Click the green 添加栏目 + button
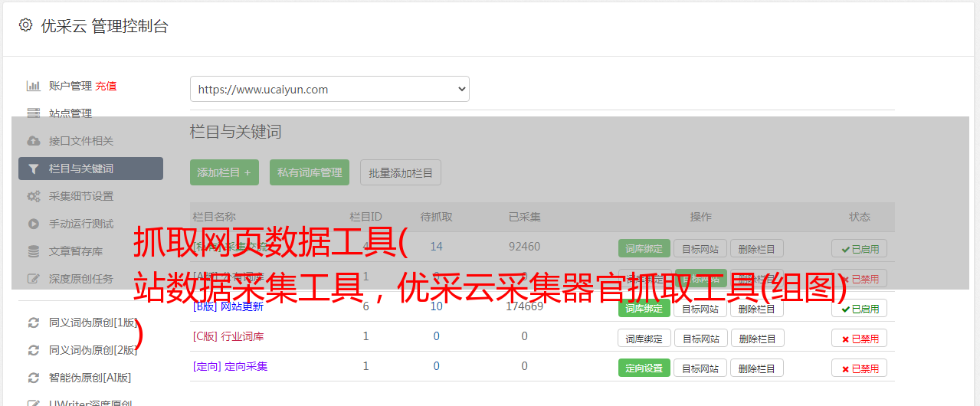 pos(225,172)
